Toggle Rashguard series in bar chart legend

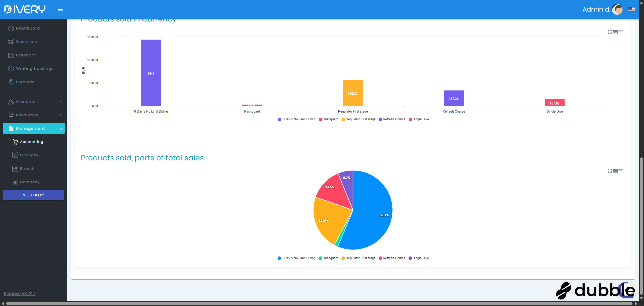point(329,119)
